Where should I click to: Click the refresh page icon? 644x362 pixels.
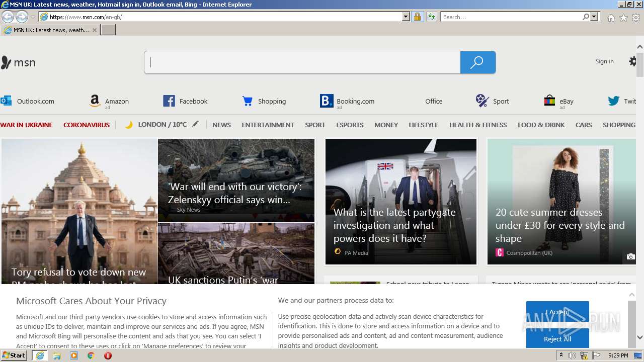click(x=431, y=17)
